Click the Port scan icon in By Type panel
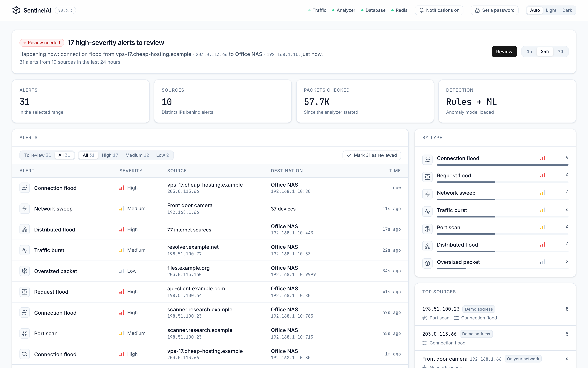The image size is (588, 368). coord(427,229)
